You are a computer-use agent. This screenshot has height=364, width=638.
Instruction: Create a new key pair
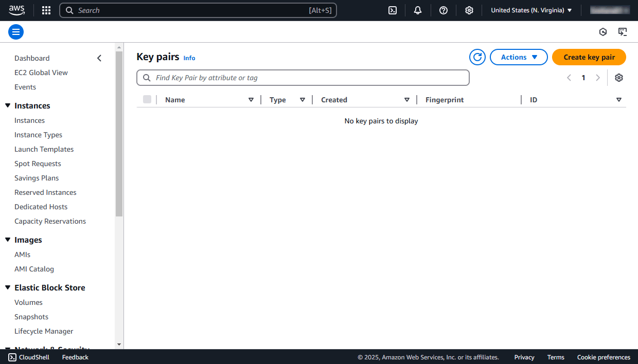(x=589, y=57)
